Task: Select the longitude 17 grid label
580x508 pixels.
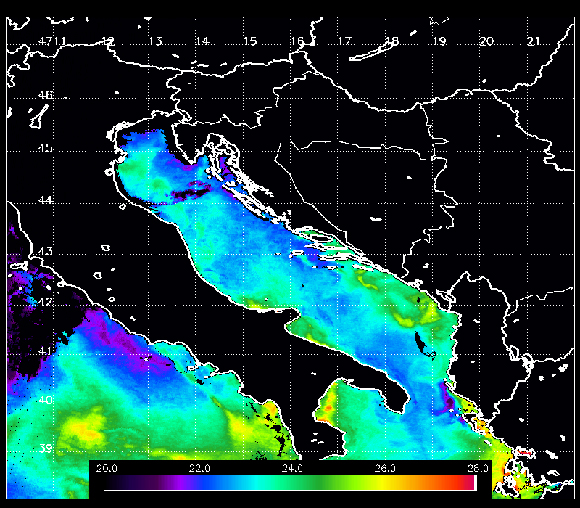Action: (345, 41)
